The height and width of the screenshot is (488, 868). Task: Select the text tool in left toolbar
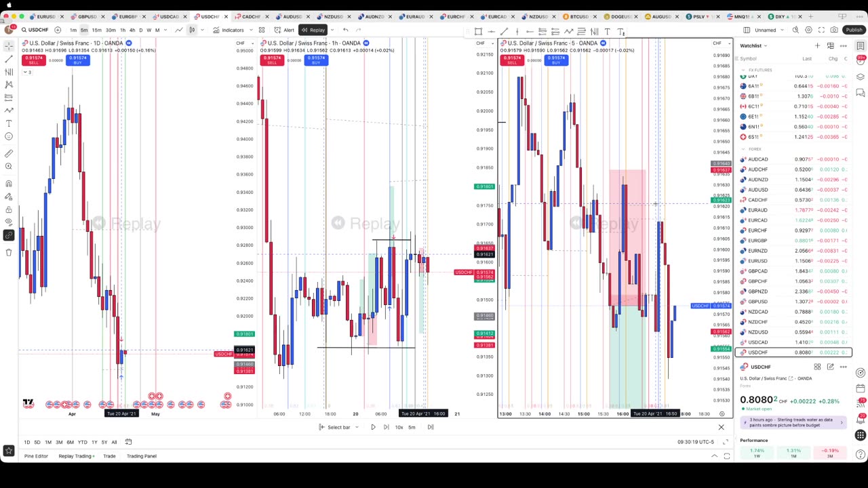tap(9, 123)
